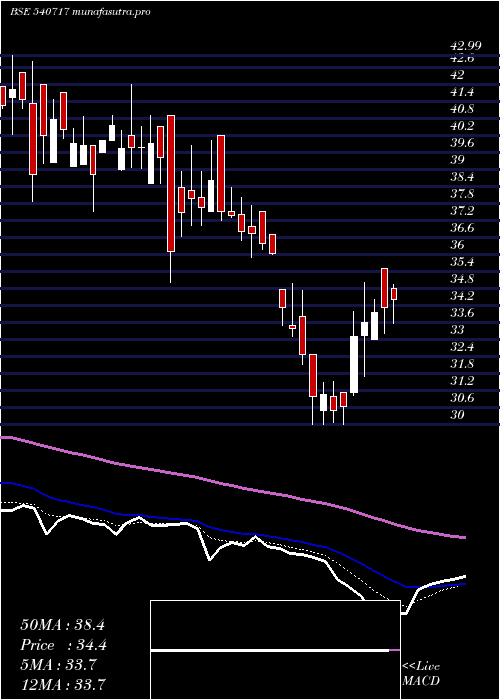Click the 40.8 price axis label
Viewport: 500px width, 700px height.
tap(462, 109)
